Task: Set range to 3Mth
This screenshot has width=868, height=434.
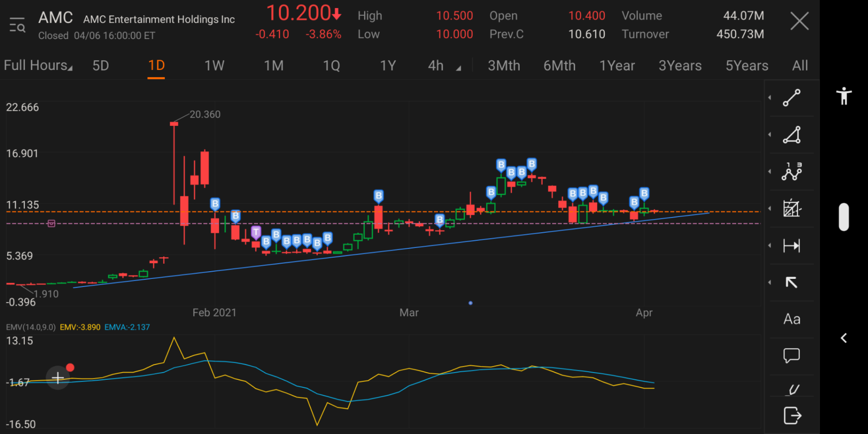Action: click(x=504, y=66)
